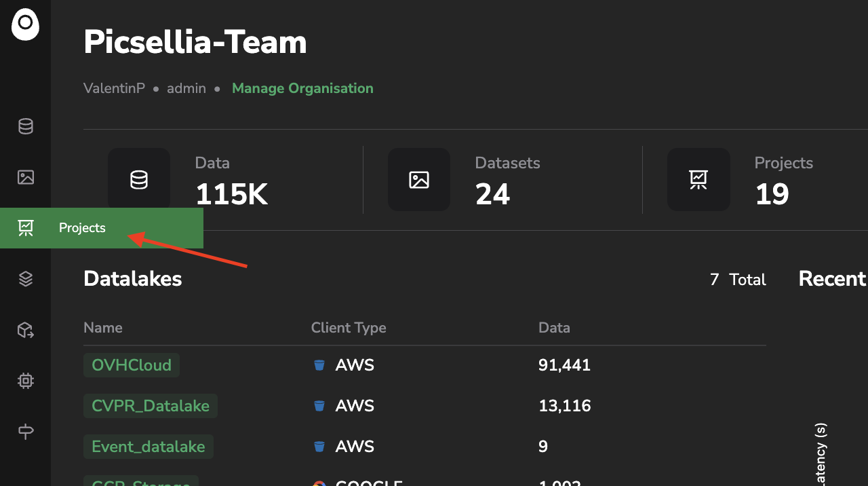This screenshot has height=486, width=868.
Task: Click the Picsellia logo icon
Action: (25, 24)
